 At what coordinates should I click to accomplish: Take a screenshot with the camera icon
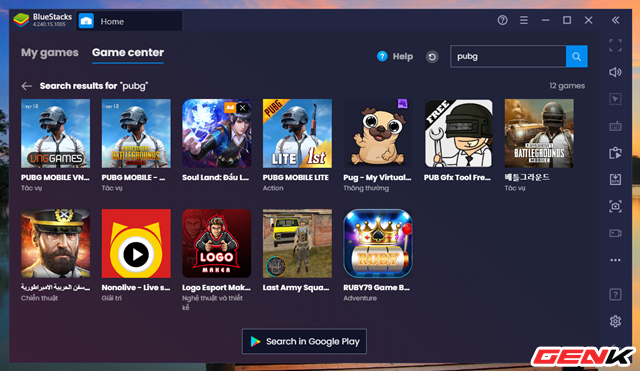click(615, 206)
